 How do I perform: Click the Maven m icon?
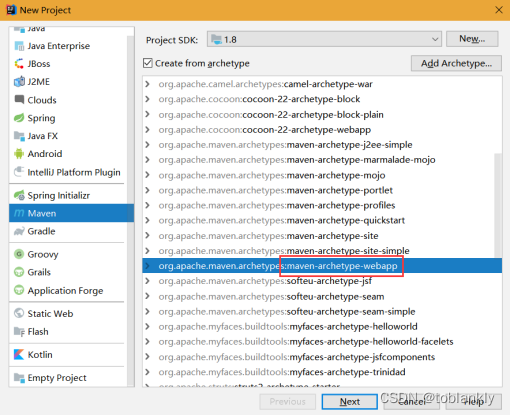click(x=19, y=213)
